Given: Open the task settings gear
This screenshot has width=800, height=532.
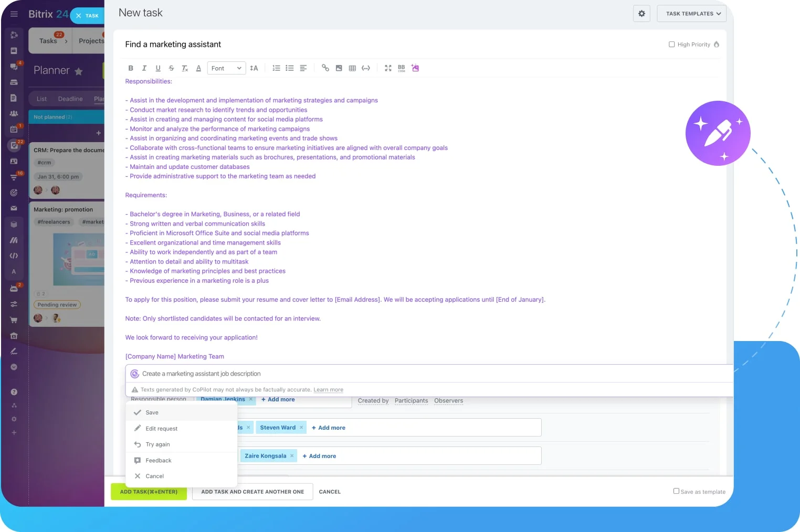Looking at the screenshot, I should (641, 13).
